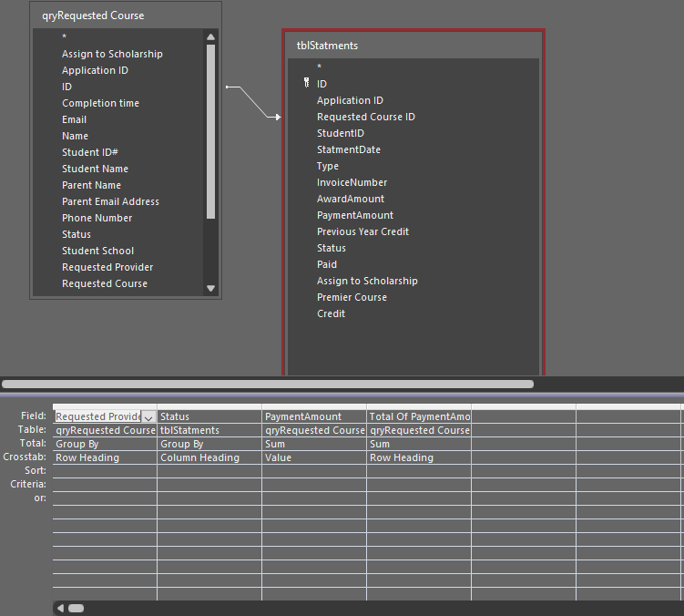Select the AwardAmount field

pyautogui.click(x=351, y=199)
